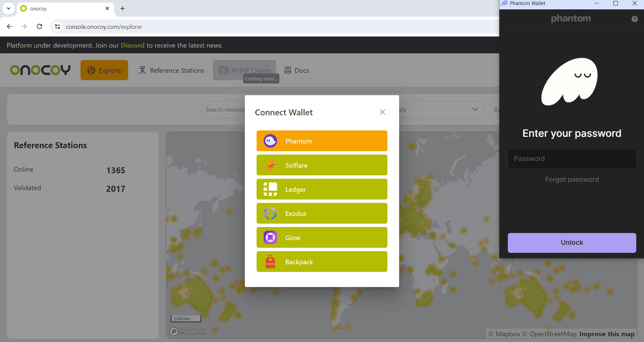Click the Reference Stations panel heading

pos(50,145)
